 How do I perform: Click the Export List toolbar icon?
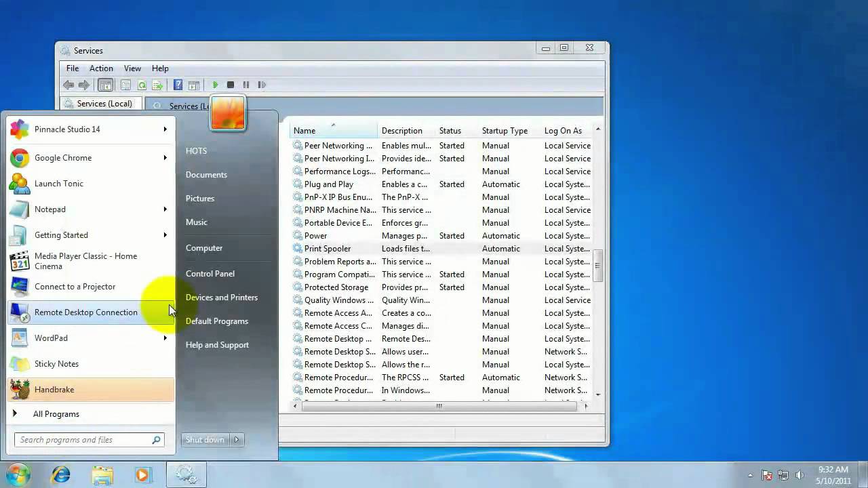157,85
